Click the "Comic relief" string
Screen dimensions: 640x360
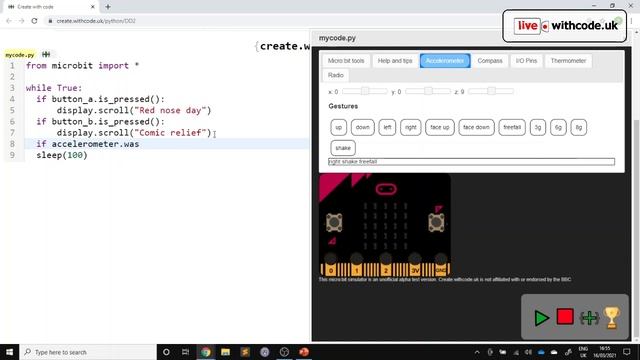click(170, 133)
